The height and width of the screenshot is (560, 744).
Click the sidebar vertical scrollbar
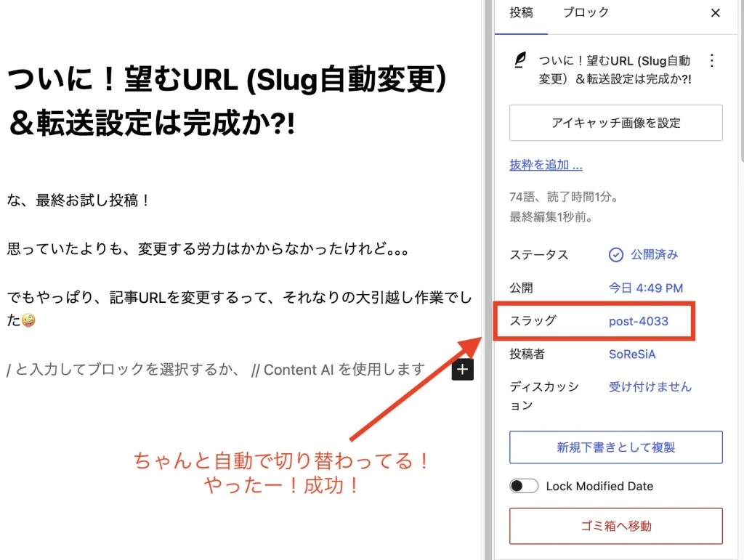point(742,81)
